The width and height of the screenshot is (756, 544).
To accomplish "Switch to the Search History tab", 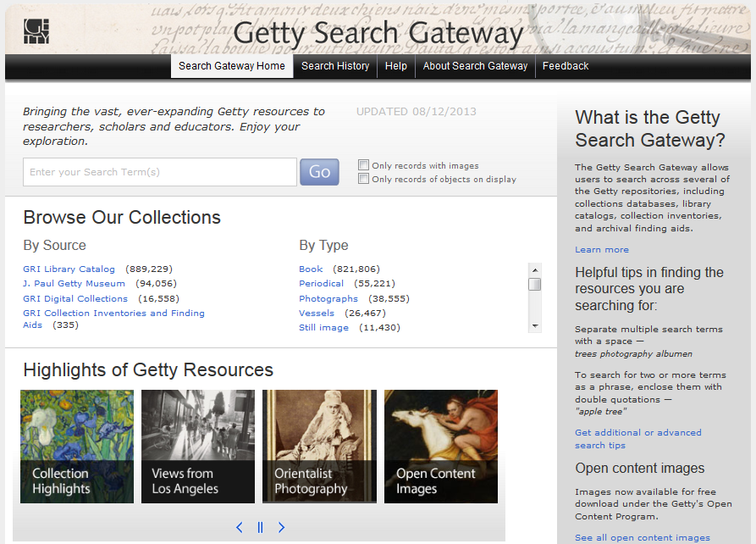I will tap(334, 65).
